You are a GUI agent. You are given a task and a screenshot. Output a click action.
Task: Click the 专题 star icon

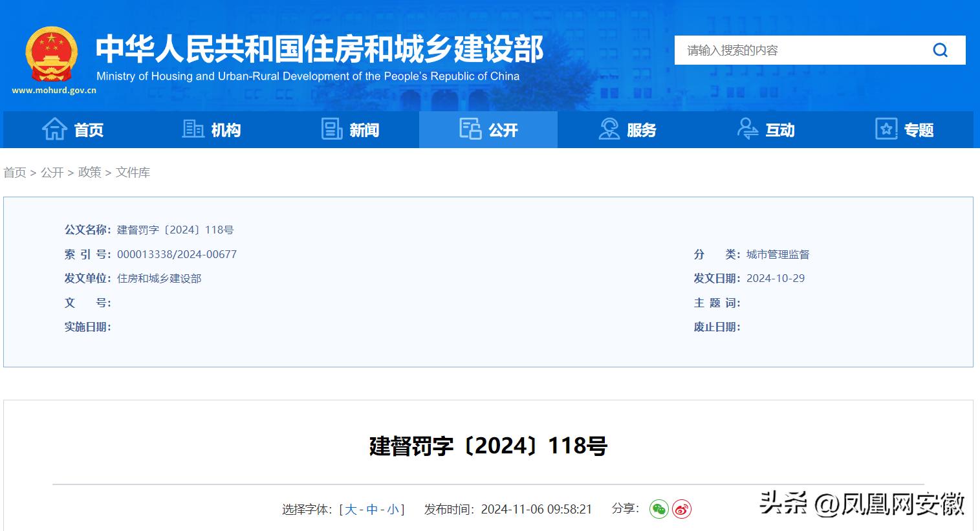(886, 129)
